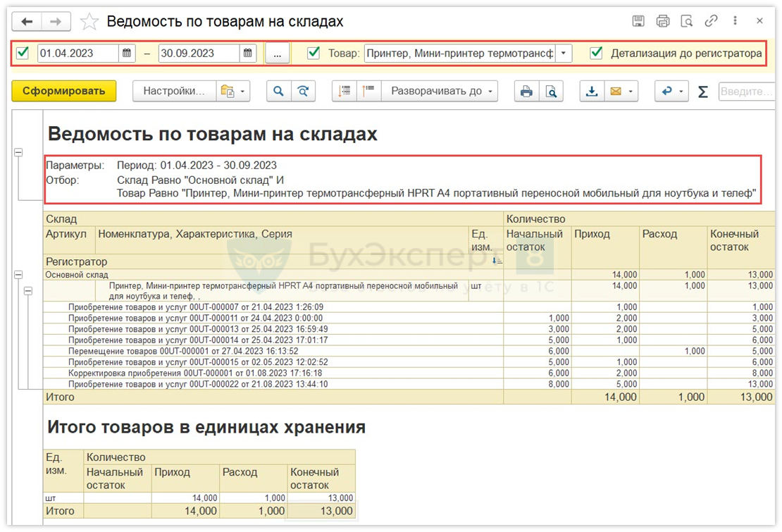The height and width of the screenshot is (532, 782).
Task: Toggle the period checkbox before start date
Action: pyautogui.click(x=23, y=53)
